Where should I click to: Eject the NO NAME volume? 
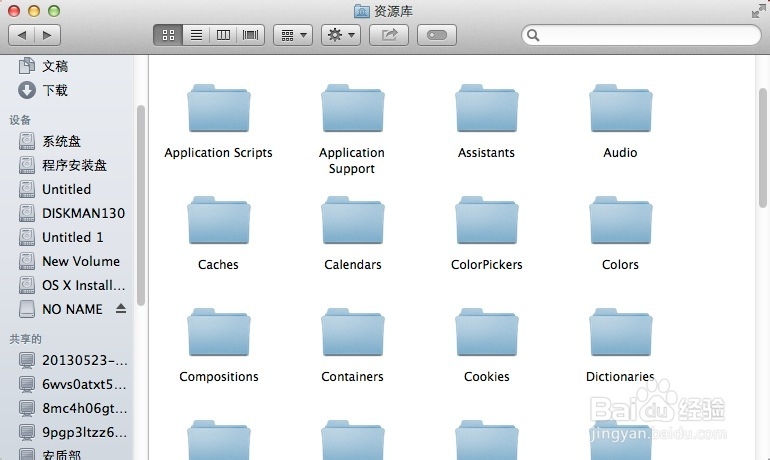tap(121, 308)
